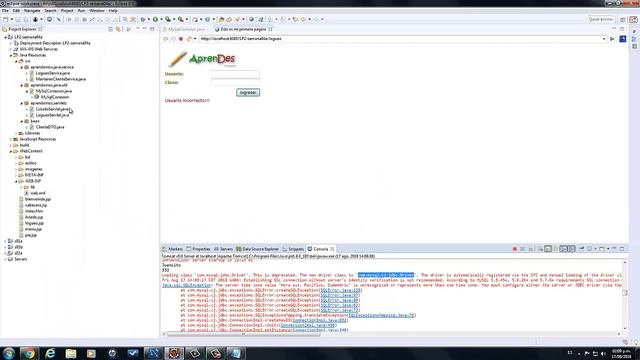Select the Servers project node
The height and width of the screenshot is (360, 640).
pos(20,259)
